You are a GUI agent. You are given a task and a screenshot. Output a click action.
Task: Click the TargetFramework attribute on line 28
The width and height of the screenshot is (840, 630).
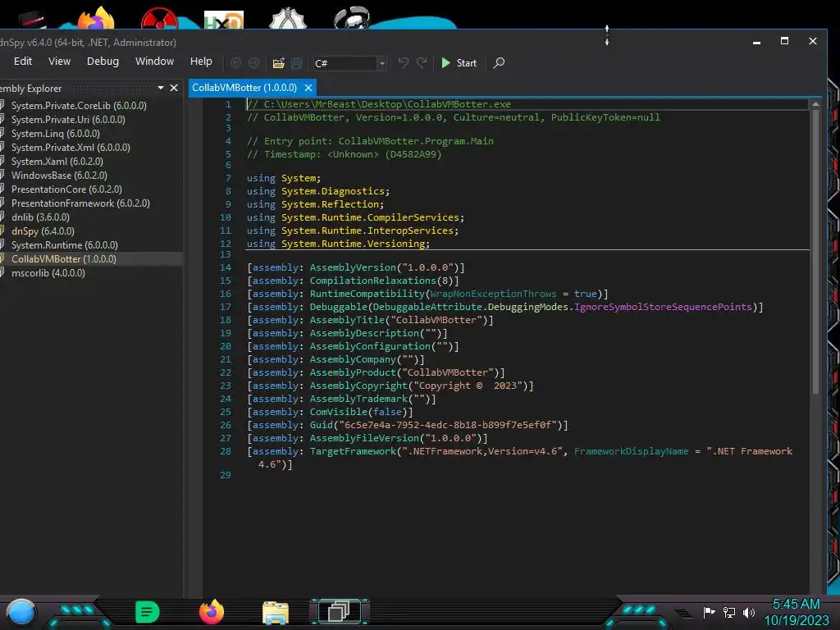click(353, 451)
